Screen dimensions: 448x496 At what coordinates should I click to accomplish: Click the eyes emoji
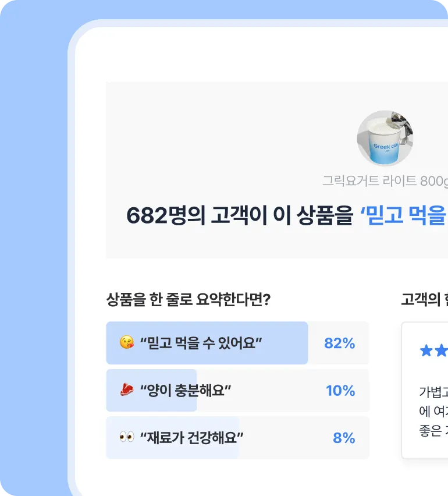(126, 437)
